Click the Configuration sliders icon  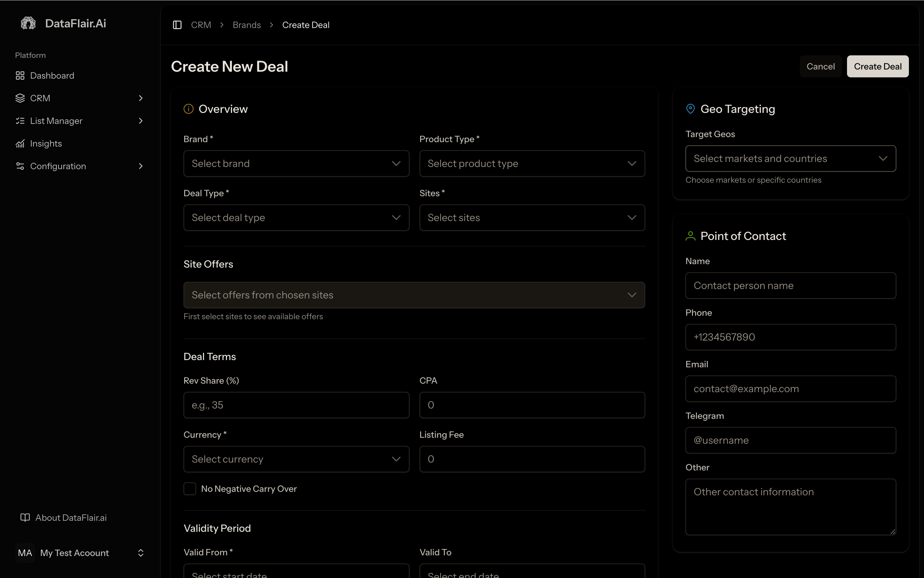pyautogui.click(x=20, y=166)
